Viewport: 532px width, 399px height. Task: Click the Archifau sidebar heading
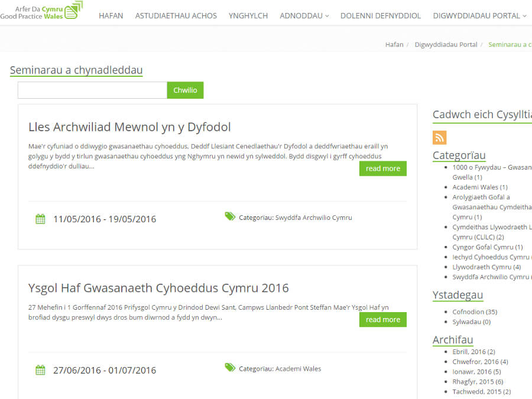(x=453, y=340)
